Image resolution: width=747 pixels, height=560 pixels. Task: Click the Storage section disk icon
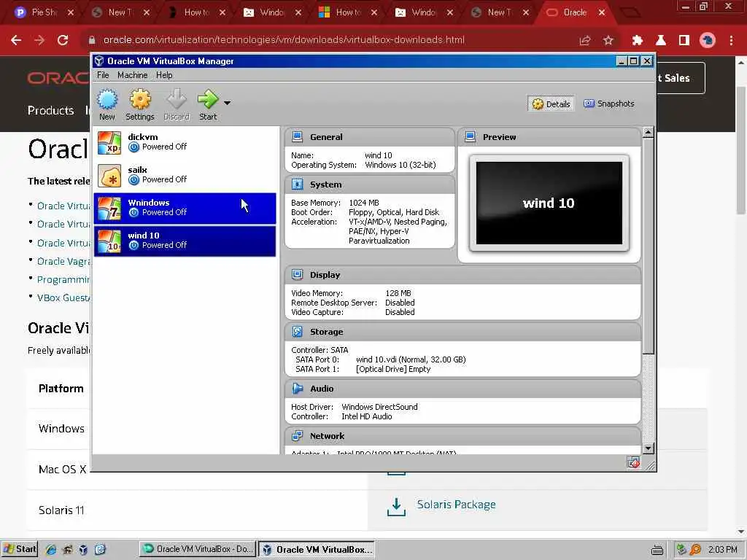click(298, 332)
